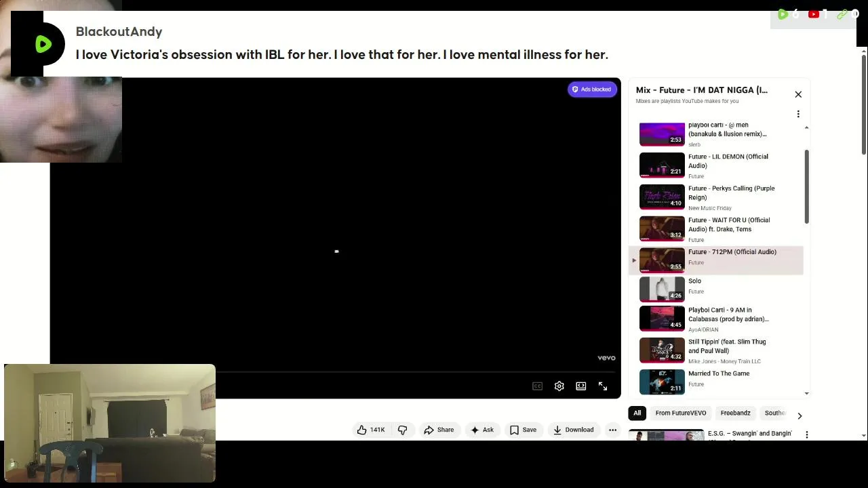Open the Ask button
868x488 pixels.
click(482, 430)
